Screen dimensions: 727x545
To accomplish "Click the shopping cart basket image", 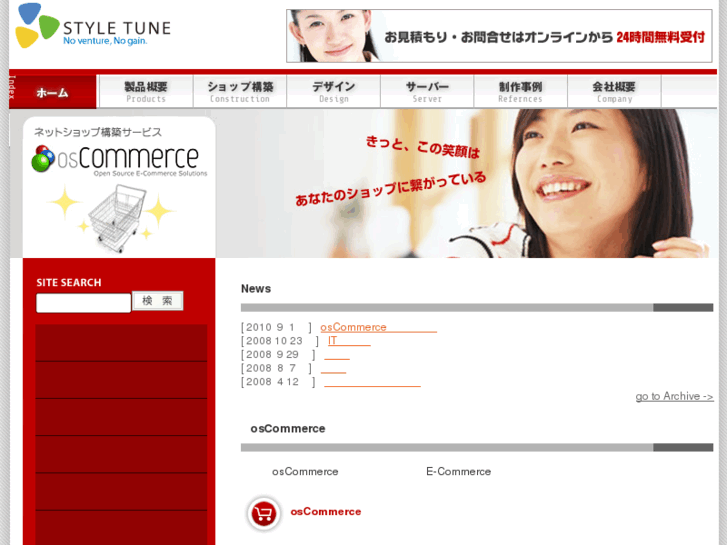I will (116, 217).
